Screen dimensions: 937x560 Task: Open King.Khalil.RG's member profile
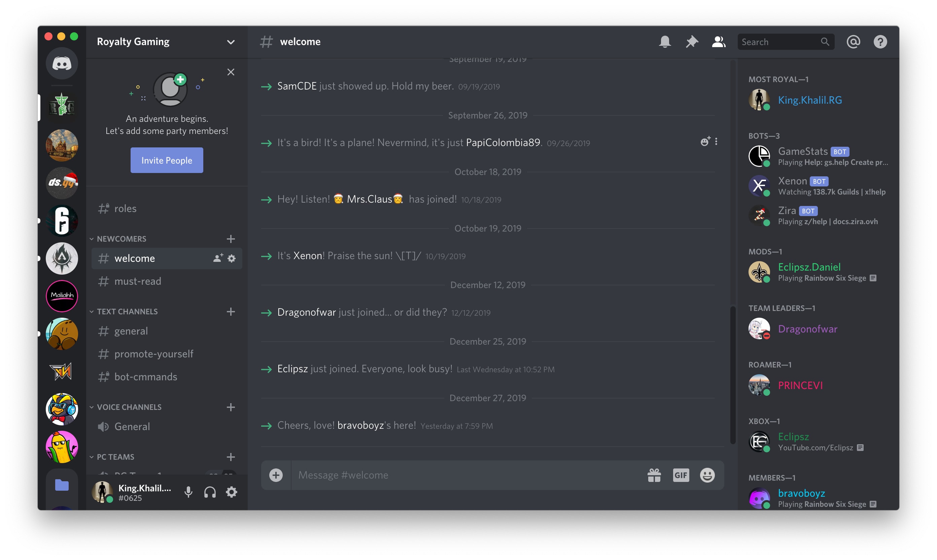point(810,100)
